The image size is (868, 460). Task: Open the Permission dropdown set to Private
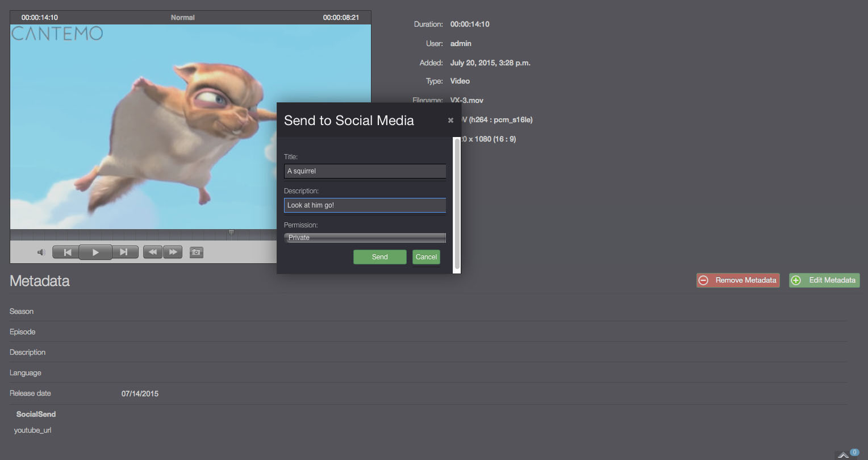pos(365,238)
